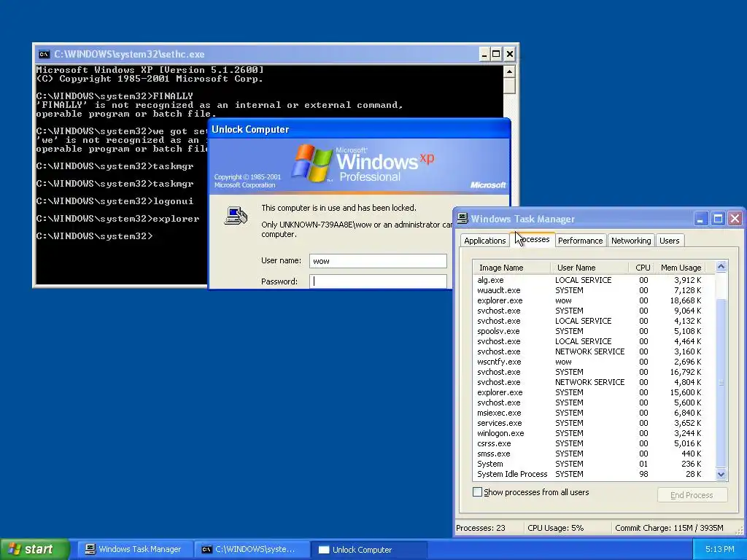Maximize the sethc.exe command window
This screenshot has width=747, height=560.
[x=496, y=54]
